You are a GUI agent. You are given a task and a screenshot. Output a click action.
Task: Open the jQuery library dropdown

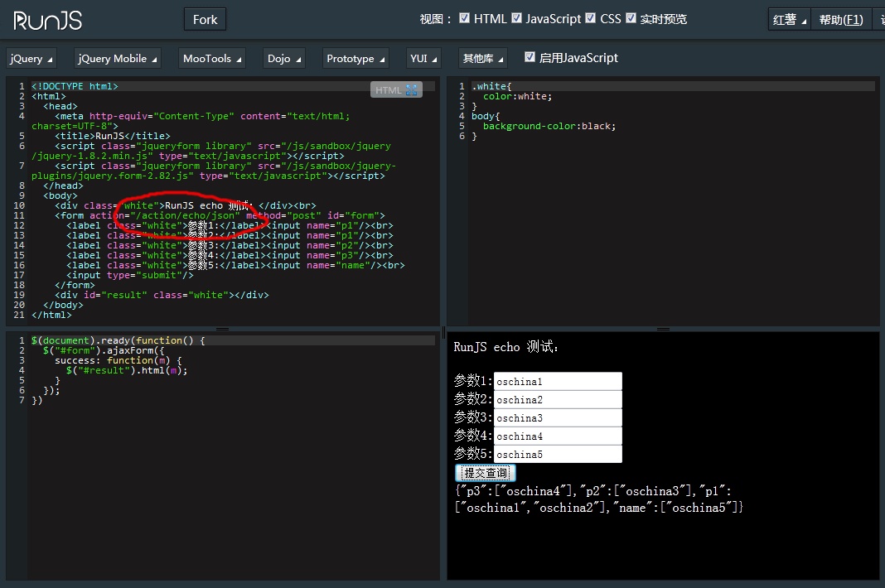pyautogui.click(x=31, y=58)
